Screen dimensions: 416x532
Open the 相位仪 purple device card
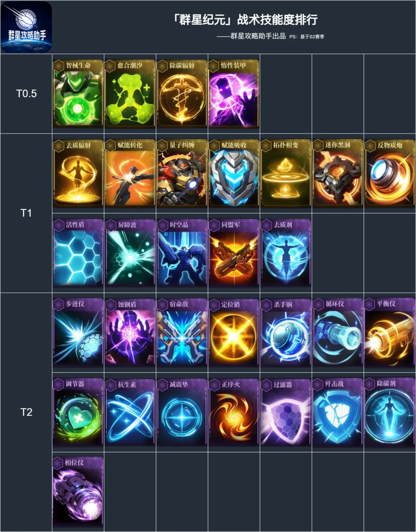pyautogui.click(x=78, y=491)
